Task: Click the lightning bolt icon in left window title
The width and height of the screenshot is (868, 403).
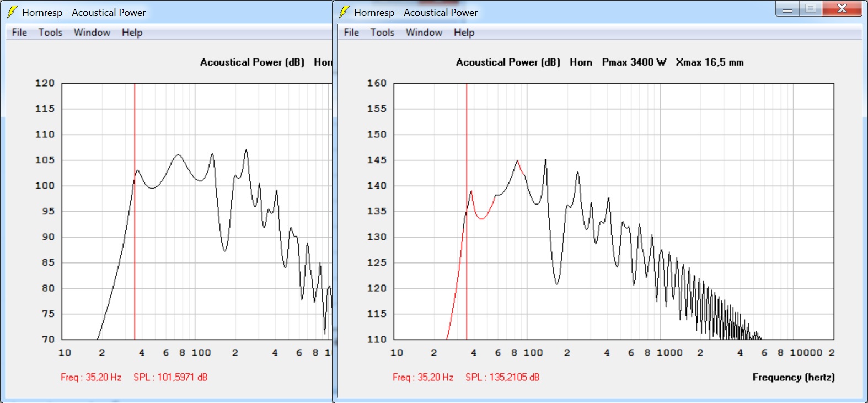Action: (12, 12)
